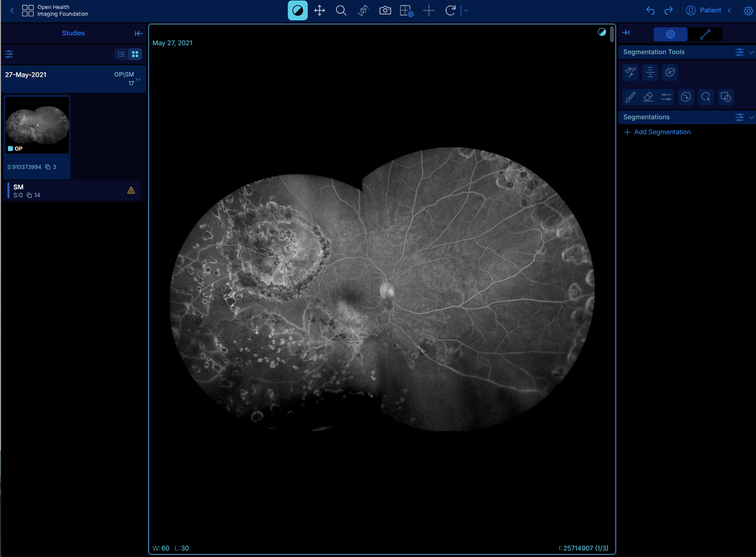This screenshot has width=756, height=557.
Task: Switch to list view
Action: click(x=121, y=54)
